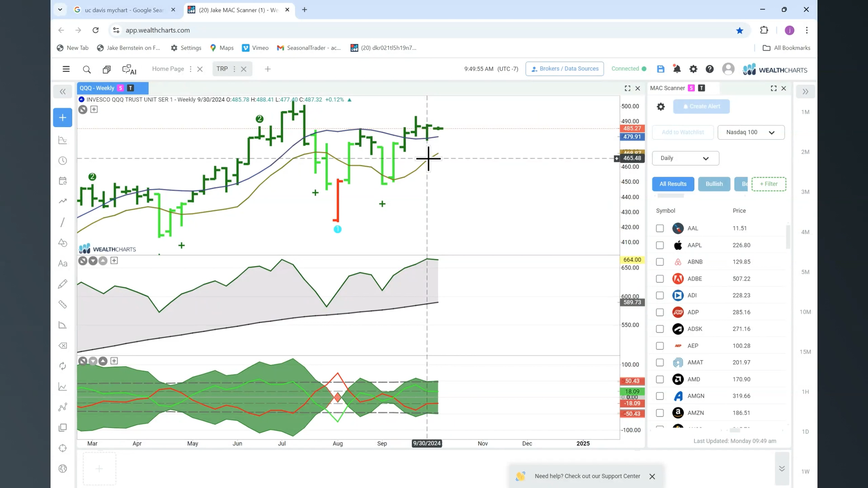Open the Nasdaq 100 list dropdown
Image resolution: width=868 pixels, height=488 pixels.
click(x=751, y=132)
